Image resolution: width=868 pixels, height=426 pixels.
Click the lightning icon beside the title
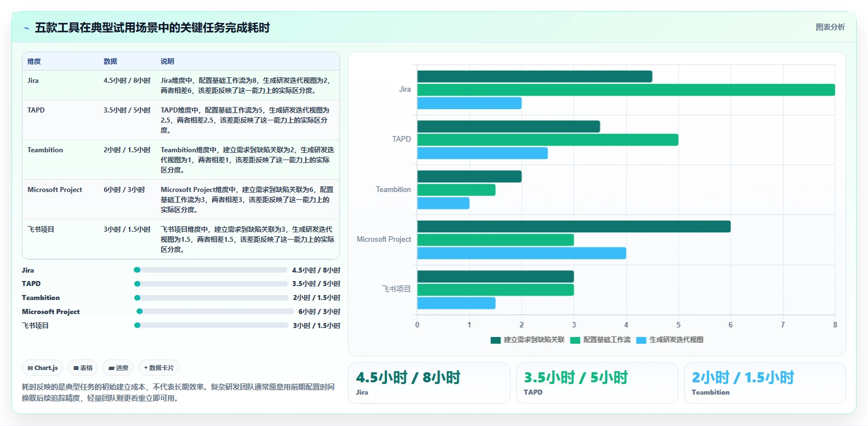[x=26, y=28]
